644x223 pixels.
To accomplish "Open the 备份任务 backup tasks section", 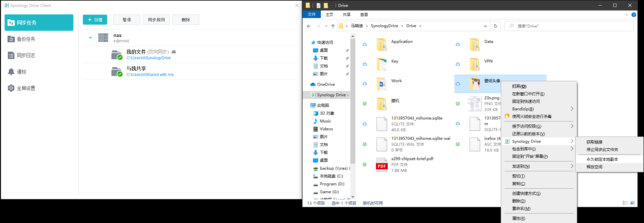I will 39,39.
